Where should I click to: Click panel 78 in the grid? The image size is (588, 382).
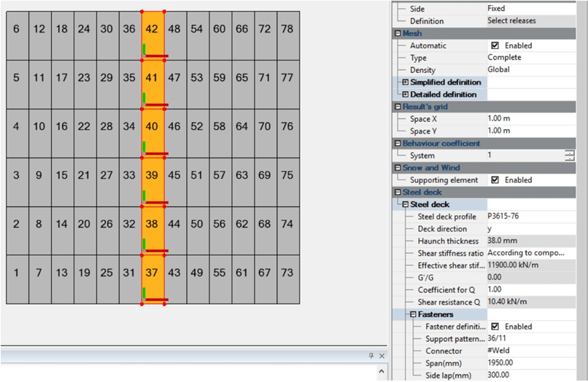click(x=287, y=29)
